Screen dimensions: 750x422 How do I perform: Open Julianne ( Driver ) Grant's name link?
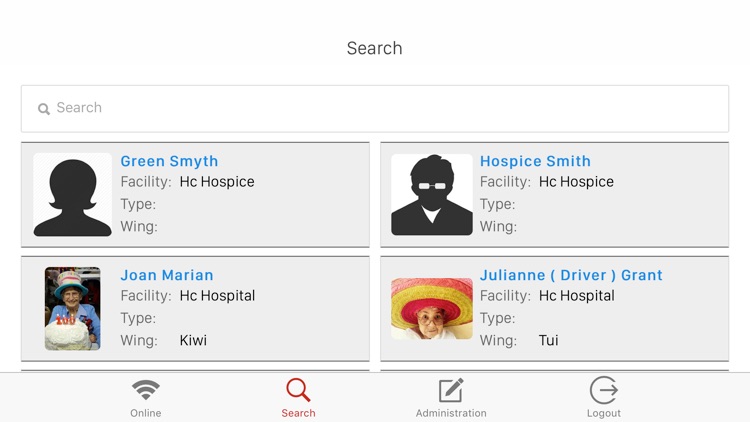pyautogui.click(x=571, y=275)
